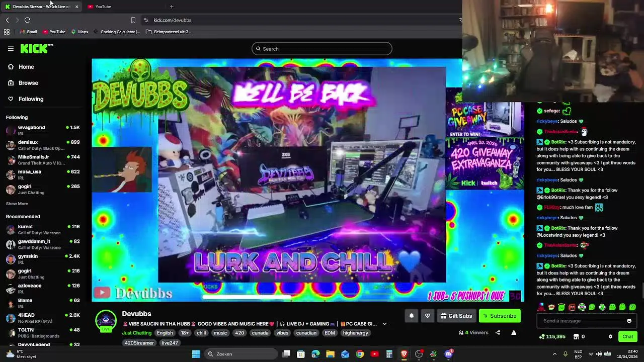Open demiusx followed channel

point(43,145)
